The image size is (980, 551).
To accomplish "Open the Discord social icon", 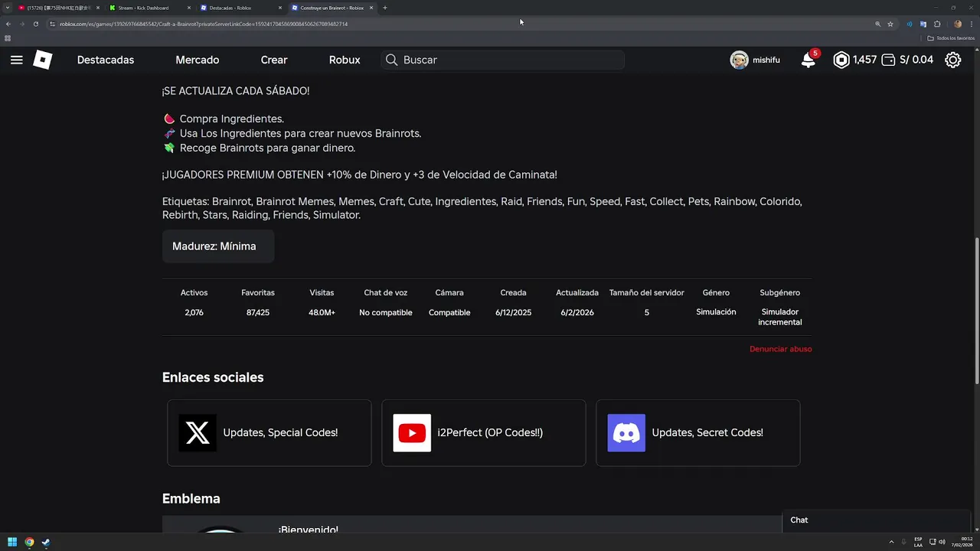I will point(626,433).
